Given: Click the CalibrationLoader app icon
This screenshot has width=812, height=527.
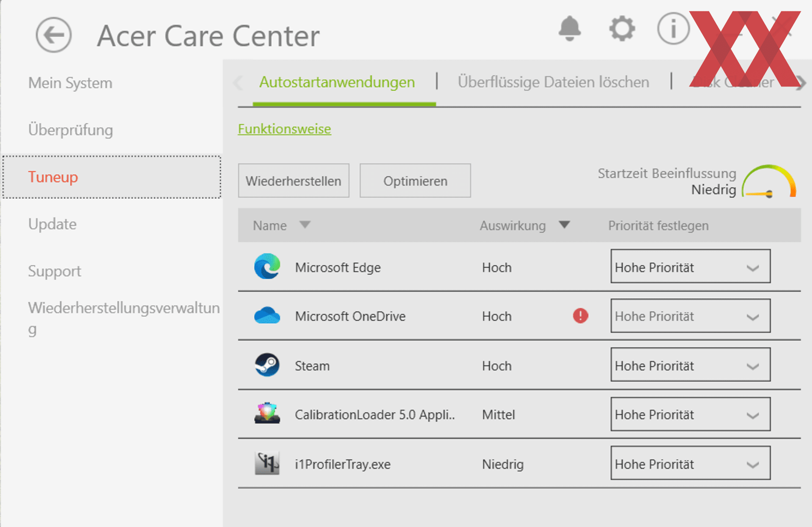Looking at the screenshot, I should click(x=267, y=413).
